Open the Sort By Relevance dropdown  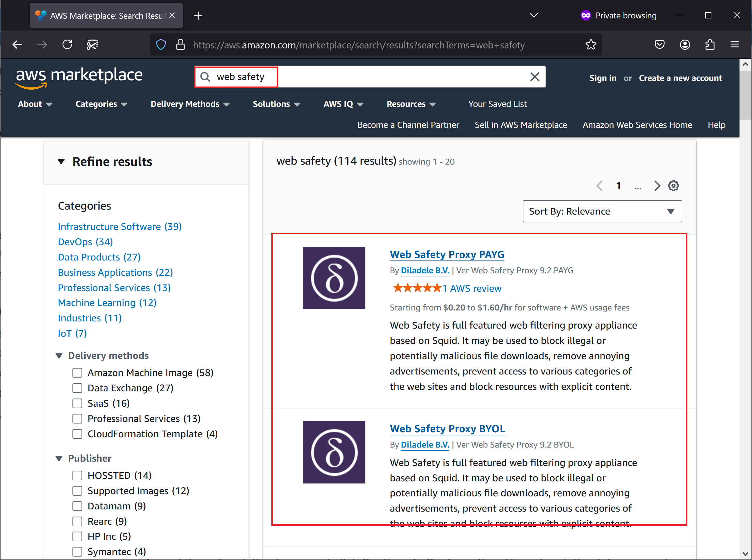tap(602, 211)
